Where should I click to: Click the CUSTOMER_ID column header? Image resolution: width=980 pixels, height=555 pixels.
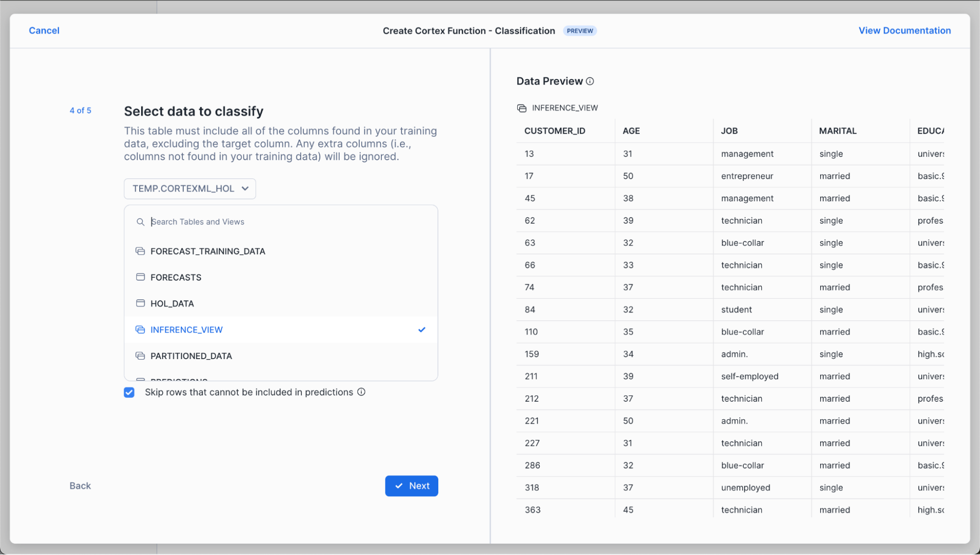(554, 131)
